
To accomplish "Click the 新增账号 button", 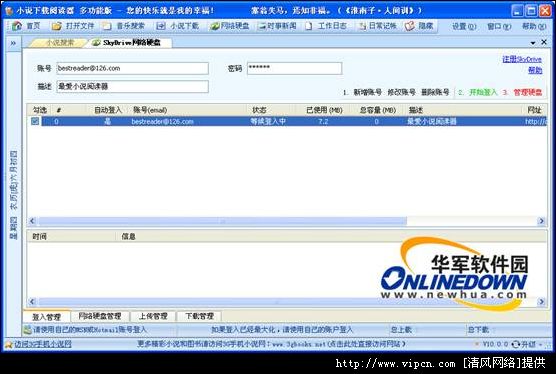I will tap(367, 93).
